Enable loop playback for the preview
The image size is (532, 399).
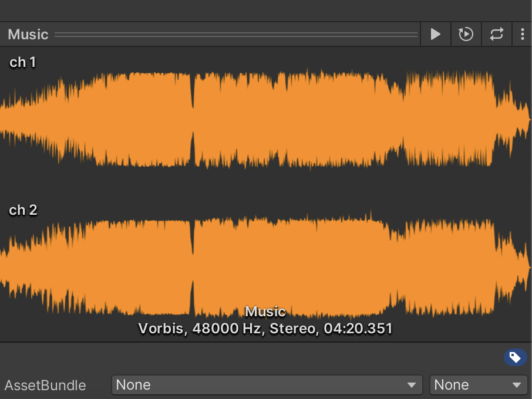496,35
